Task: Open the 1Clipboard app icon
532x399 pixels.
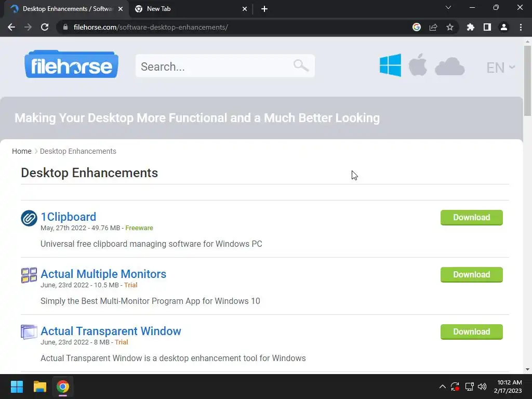Action: [x=29, y=218]
